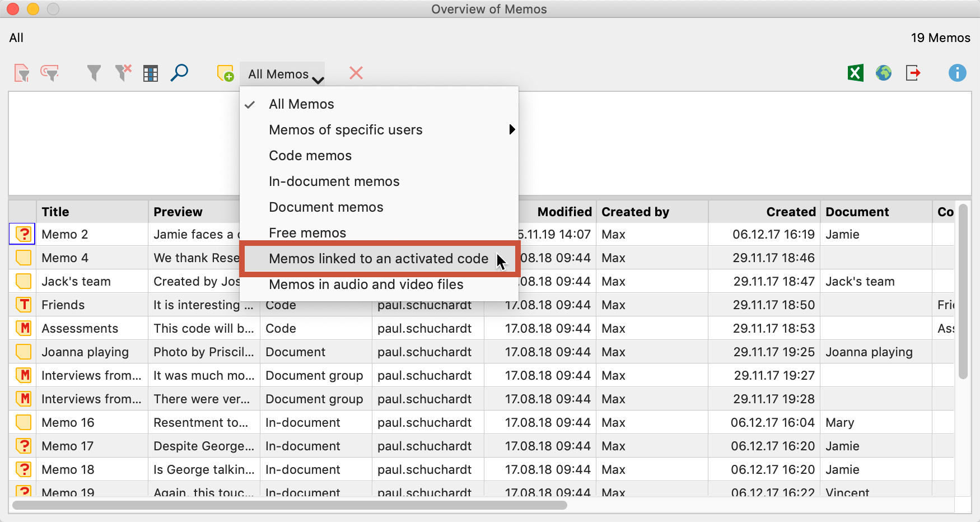Choose In-document memos from the menu

[x=379, y=181]
